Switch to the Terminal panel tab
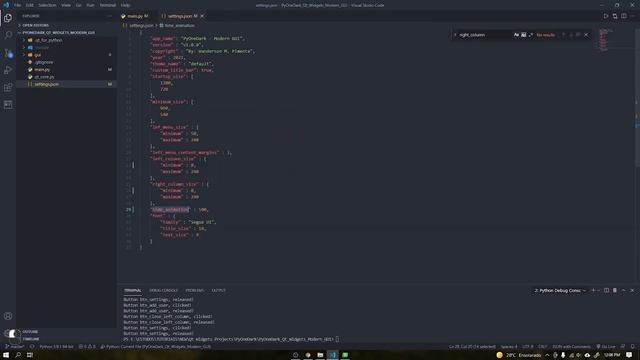This screenshot has height=360, width=640. tap(133, 290)
